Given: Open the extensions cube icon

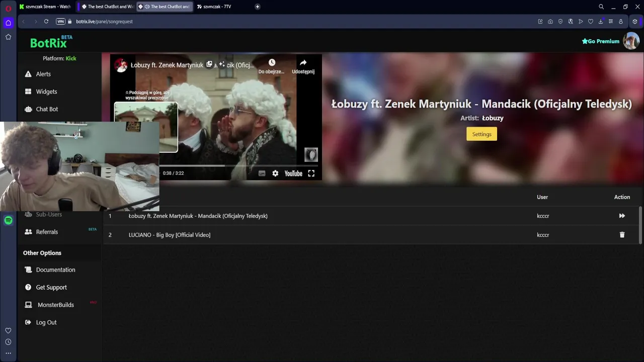Looking at the screenshot, I should pyautogui.click(x=635, y=22).
